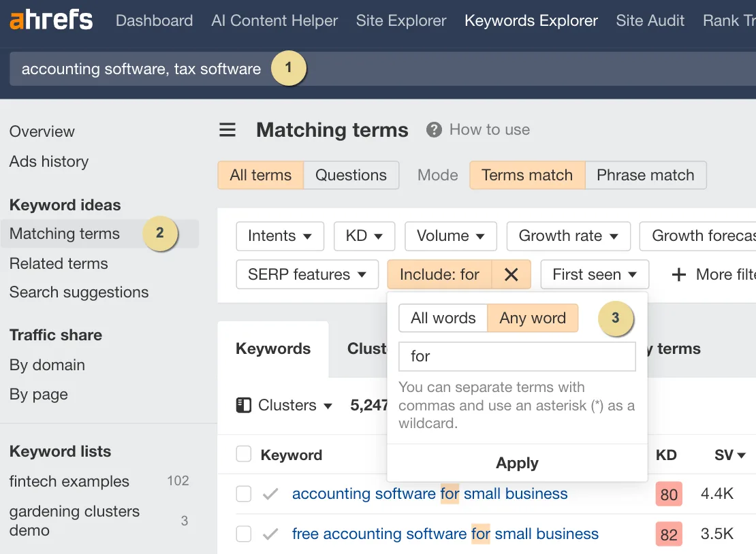Go to Dashboard in top navigation
Screen dimensions: 756x554
coord(155,20)
